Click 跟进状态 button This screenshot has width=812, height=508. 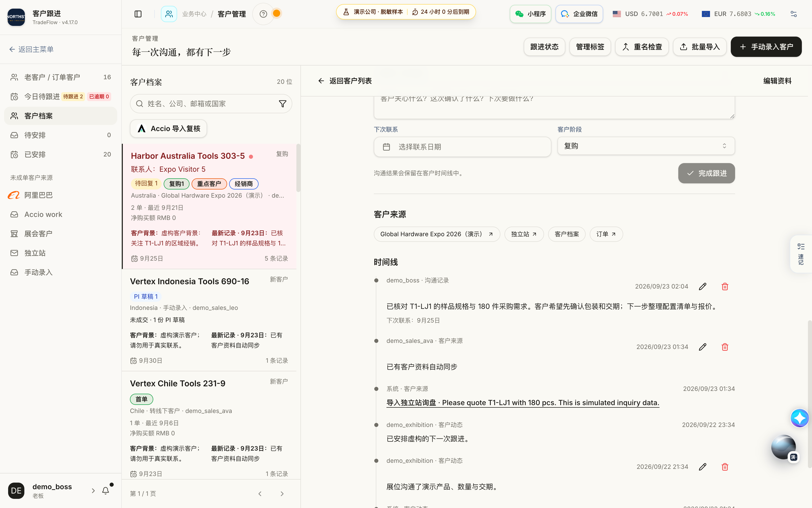click(544, 47)
